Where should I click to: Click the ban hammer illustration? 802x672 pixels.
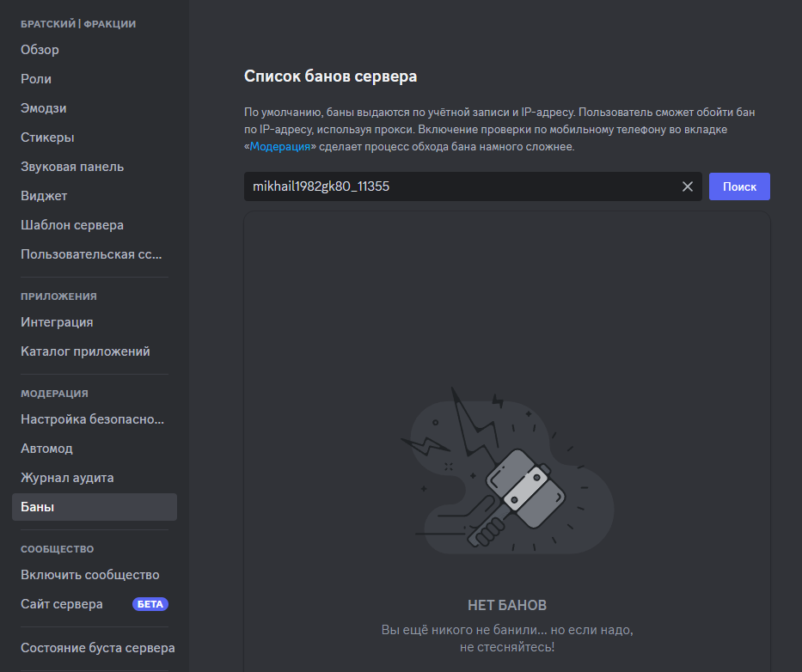point(507,471)
